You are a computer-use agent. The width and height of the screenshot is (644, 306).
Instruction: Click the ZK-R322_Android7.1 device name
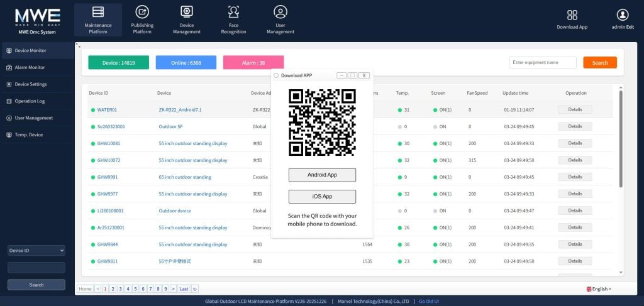(x=180, y=110)
